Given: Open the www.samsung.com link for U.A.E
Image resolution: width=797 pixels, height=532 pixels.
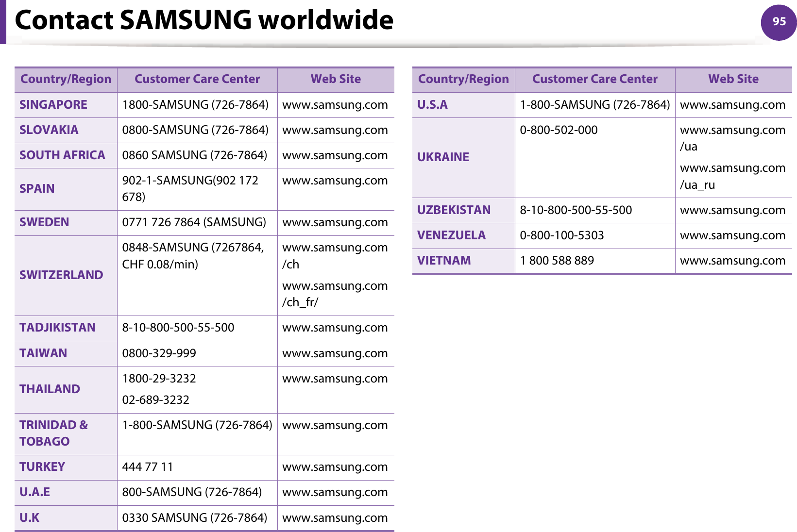Looking at the screenshot, I should click(335, 493).
